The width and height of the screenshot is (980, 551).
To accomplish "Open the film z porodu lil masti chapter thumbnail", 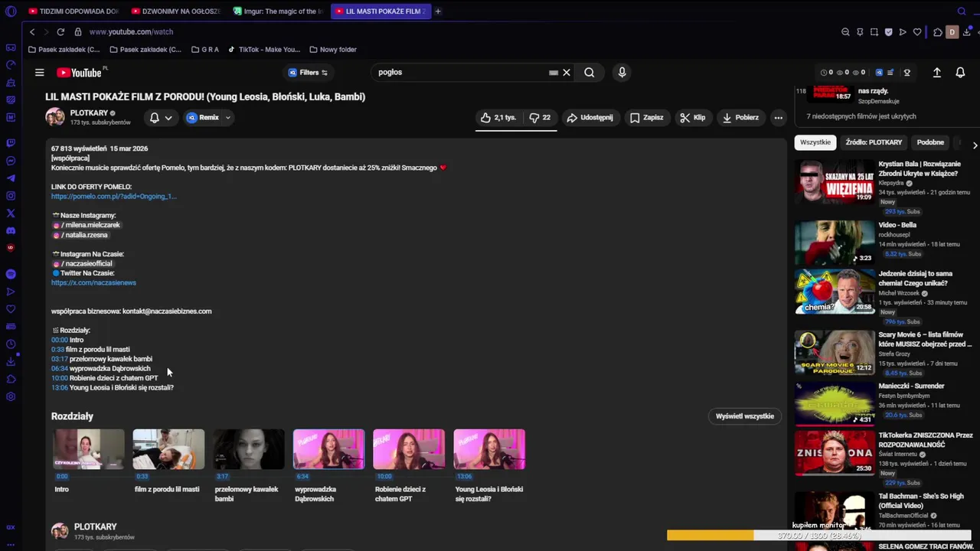I will click(168, 449).
